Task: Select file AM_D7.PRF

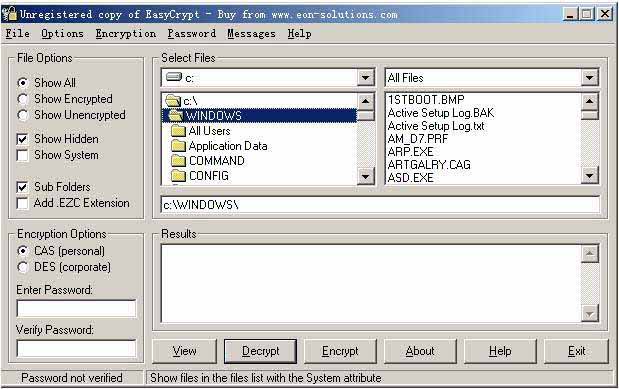Action: point(418,139)
